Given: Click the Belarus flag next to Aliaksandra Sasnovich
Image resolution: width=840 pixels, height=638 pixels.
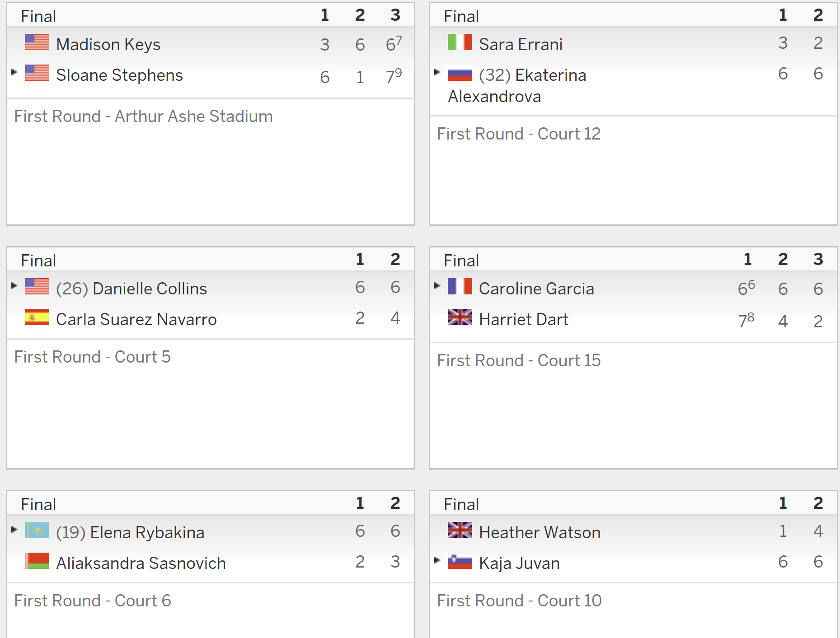Looking at the screenshot, I should (37, 561).
